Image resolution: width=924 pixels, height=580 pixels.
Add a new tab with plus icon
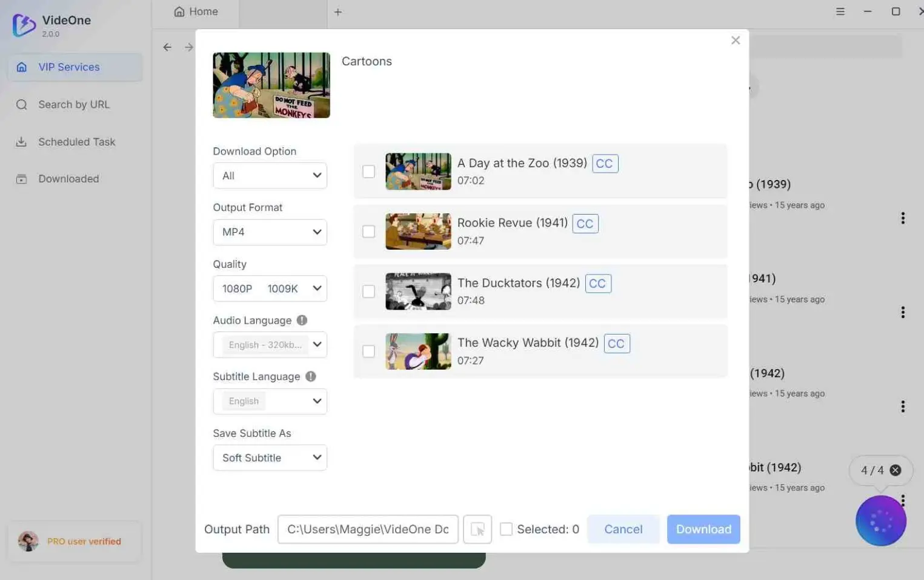pos(338,12)
